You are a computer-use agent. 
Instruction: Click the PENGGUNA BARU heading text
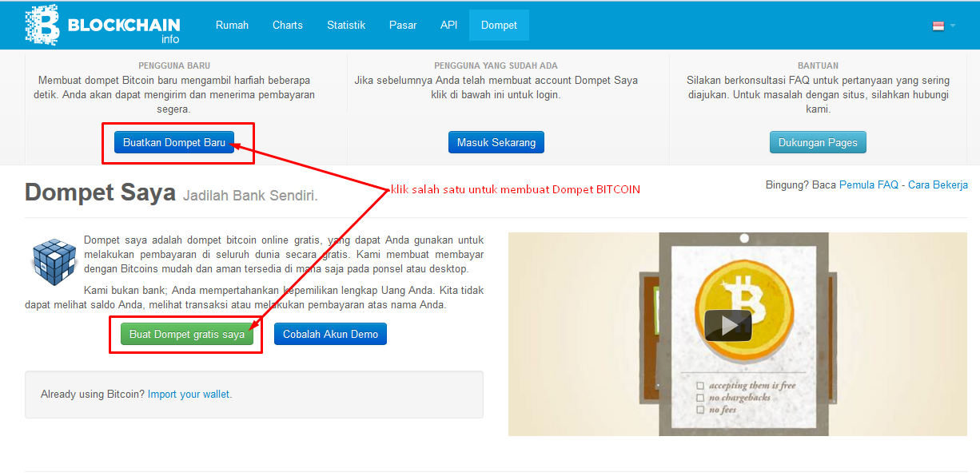tap(174, 65)
